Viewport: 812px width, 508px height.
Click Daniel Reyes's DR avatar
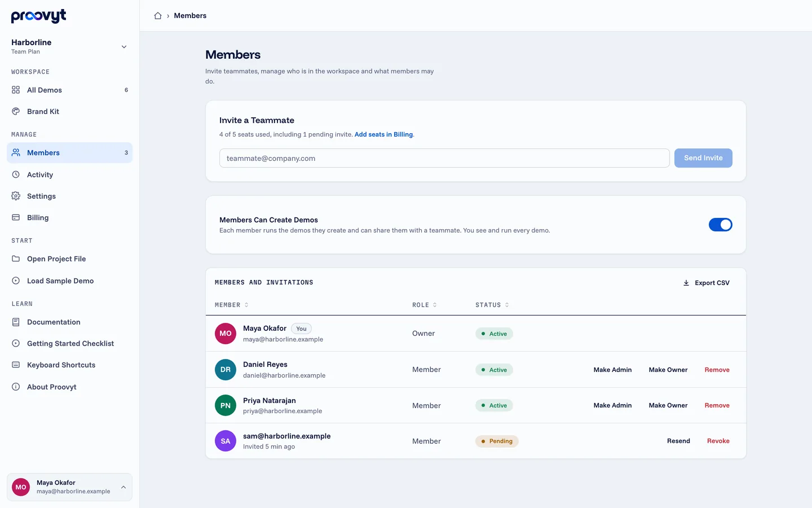click(x=226, y=370)
